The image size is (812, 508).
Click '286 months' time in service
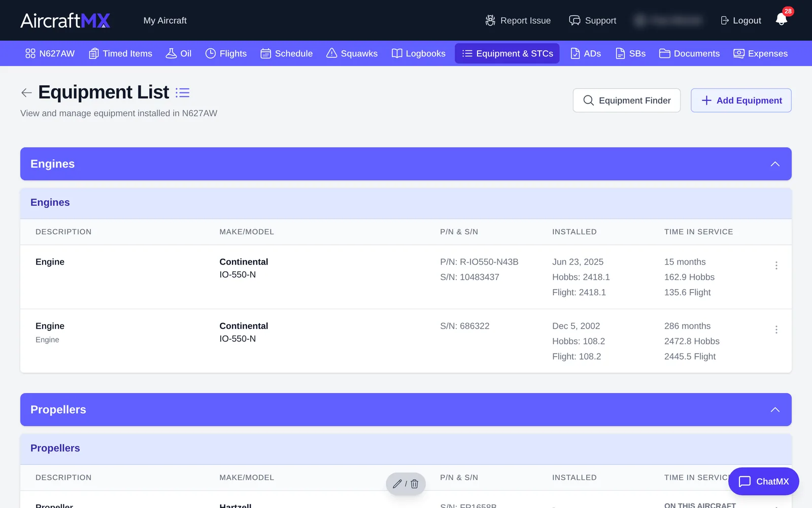687,326
